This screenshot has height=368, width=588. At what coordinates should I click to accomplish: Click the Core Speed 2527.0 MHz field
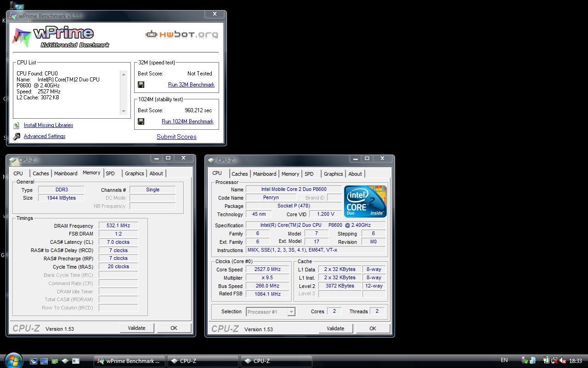[268, 270]
